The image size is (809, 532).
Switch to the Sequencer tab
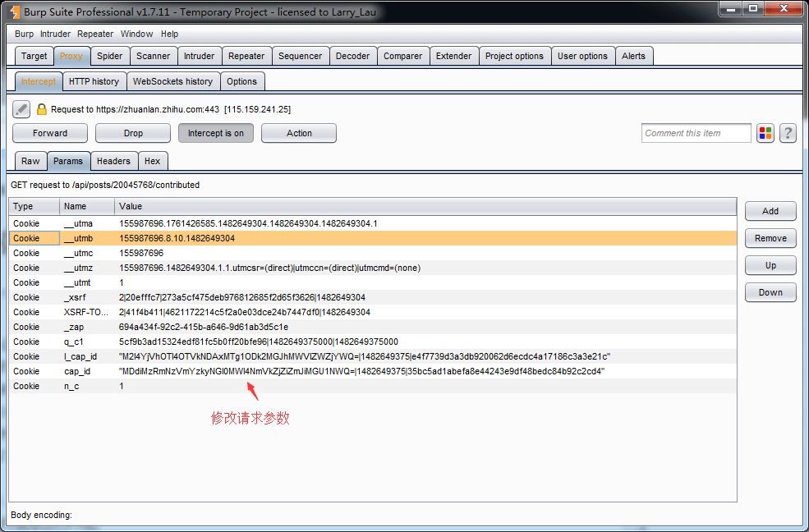[301, 56]
